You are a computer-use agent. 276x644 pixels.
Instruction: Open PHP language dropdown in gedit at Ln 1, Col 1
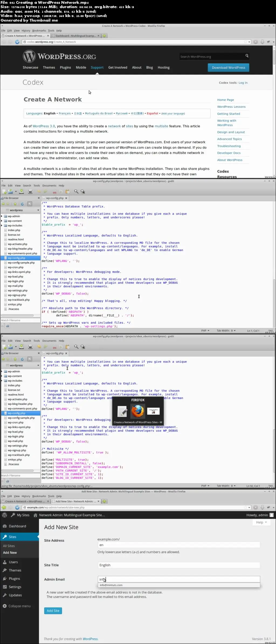tap(205, 331)
